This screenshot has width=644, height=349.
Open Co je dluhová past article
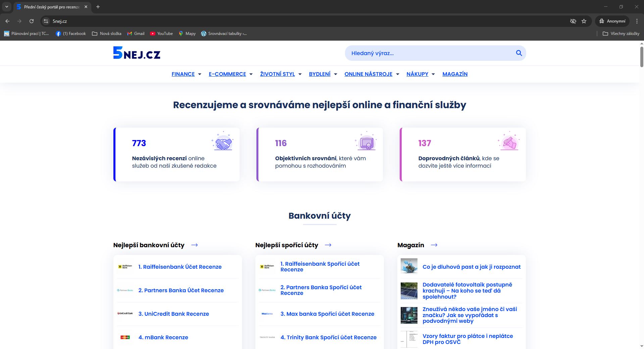point(472,267)
